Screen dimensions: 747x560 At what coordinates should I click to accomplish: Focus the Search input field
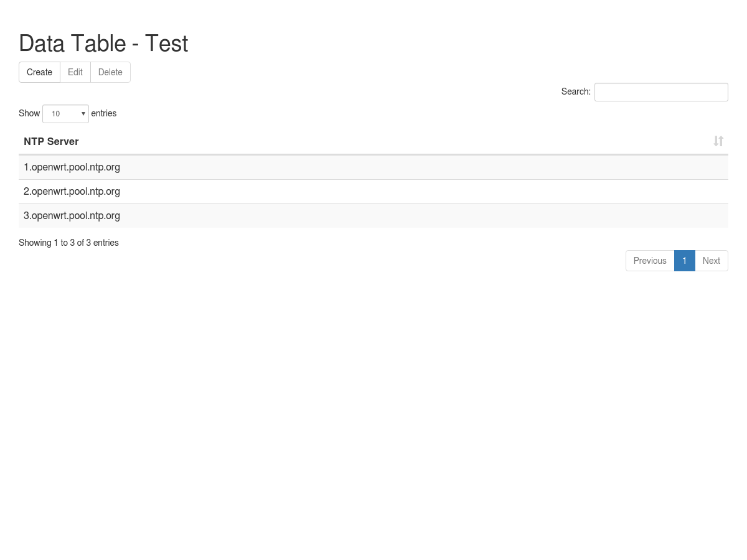(661, 92)
